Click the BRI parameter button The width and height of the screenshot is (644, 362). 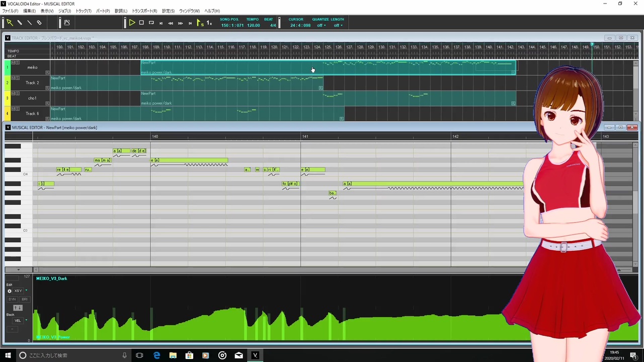click(x=24, y=299)
